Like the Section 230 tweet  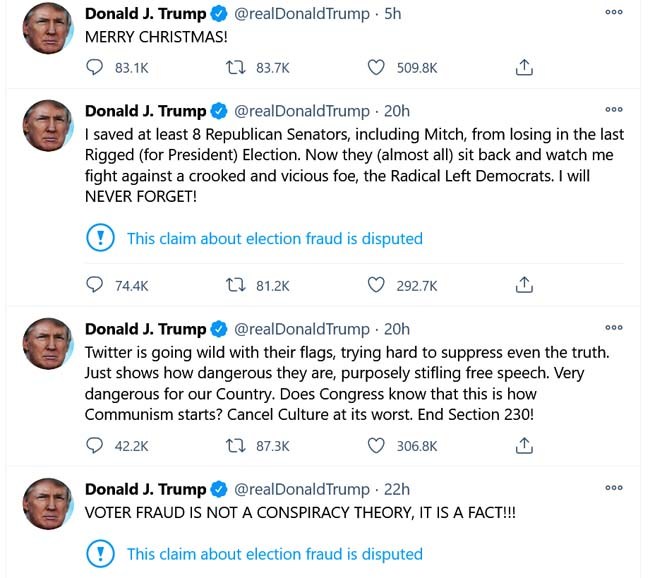pos(376,446)
